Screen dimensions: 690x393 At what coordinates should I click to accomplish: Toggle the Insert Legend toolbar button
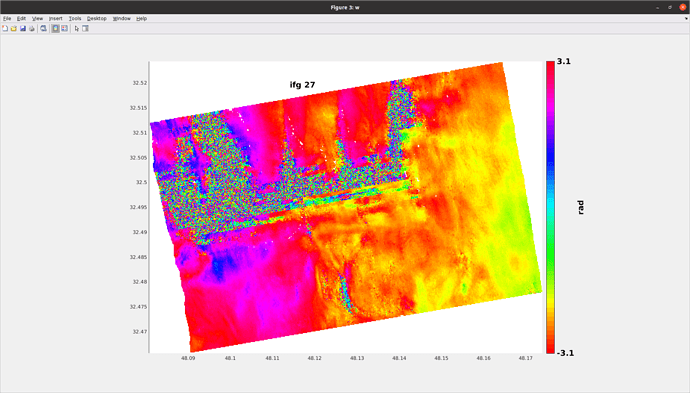point(64,29)
